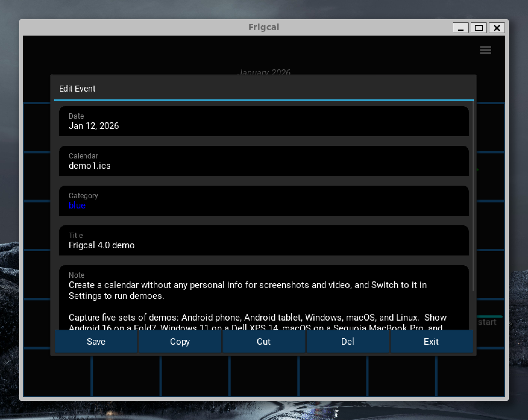Copy the event with the Copy button
The height and width of the screenshot is (420, 528).
tap(180, 341)
